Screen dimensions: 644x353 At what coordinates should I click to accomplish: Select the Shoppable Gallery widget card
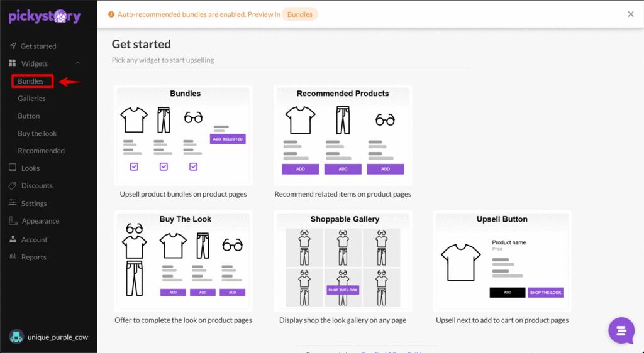(343, 261)
